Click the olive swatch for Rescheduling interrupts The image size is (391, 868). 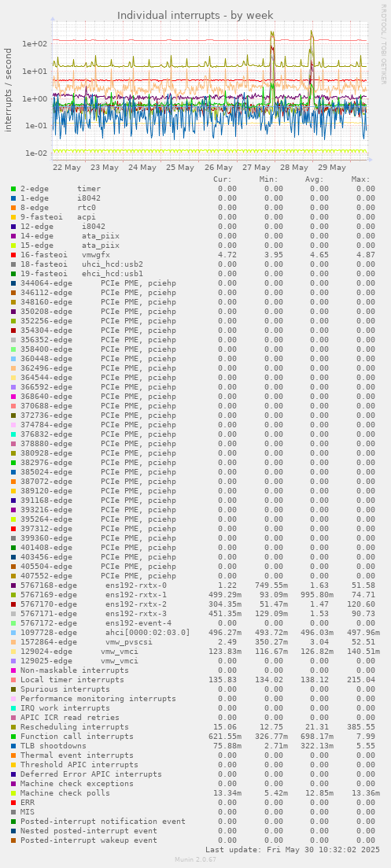tap(13, 726)
